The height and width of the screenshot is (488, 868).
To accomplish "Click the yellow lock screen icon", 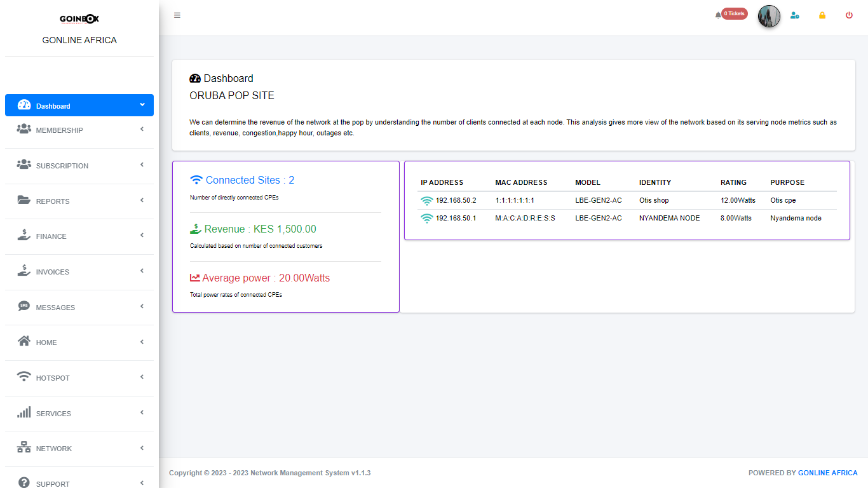I will 822,15.
